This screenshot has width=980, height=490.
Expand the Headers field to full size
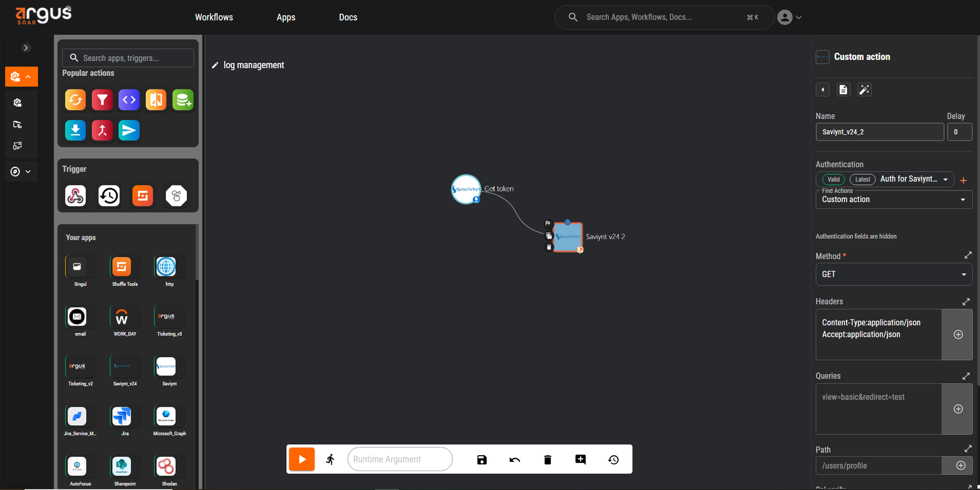click(966, 301)
